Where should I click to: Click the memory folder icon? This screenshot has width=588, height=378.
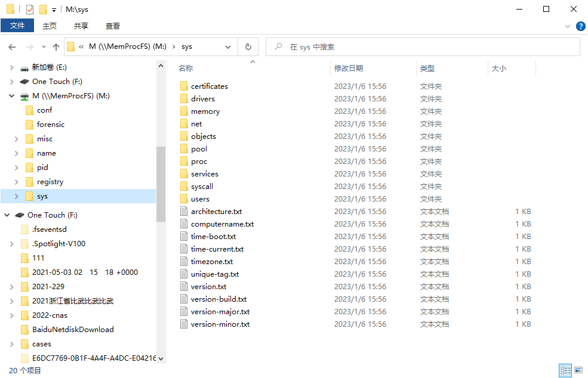coord(184,111)
